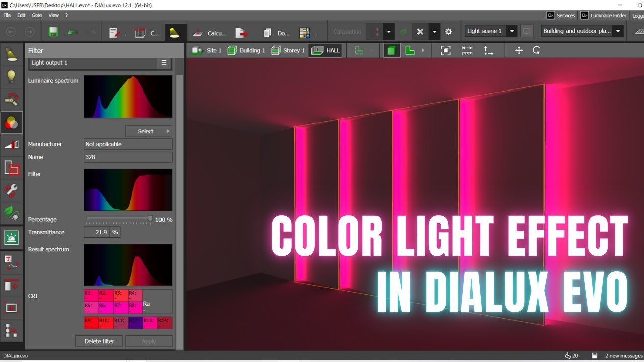Screen dimensions: 644x362
Task: Expand more view options arrow after floor plan
Action: tap(423, 50)
